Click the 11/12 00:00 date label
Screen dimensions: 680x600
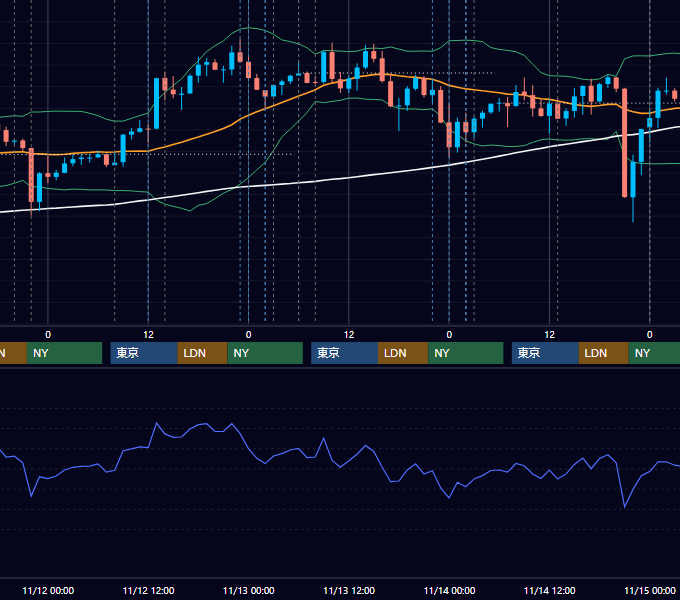point(48,590)
